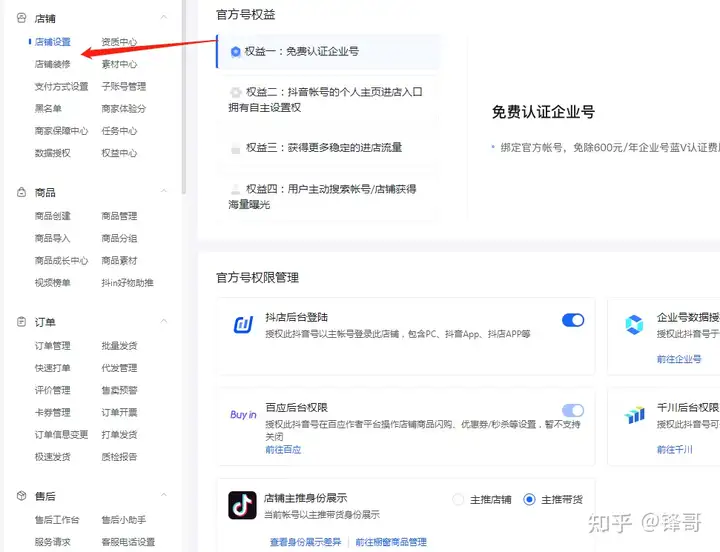Open 商品分组 menu item
The height and width of the screenshot is (552, 720).
119,238
